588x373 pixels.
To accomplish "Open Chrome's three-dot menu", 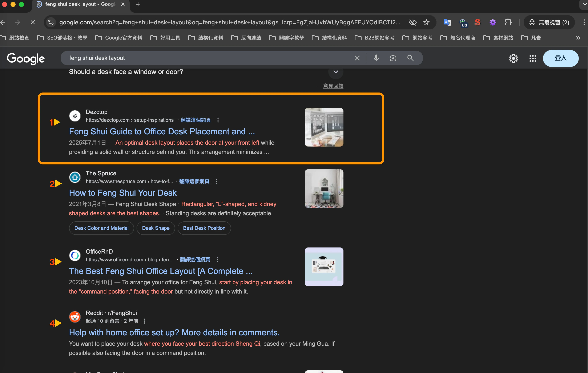I will click(x=584, y=22).
